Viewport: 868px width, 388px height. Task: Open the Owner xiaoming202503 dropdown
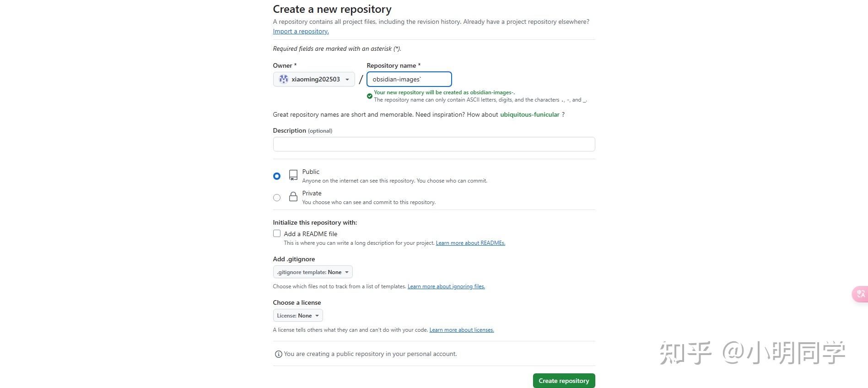click(x=314, y=79)
